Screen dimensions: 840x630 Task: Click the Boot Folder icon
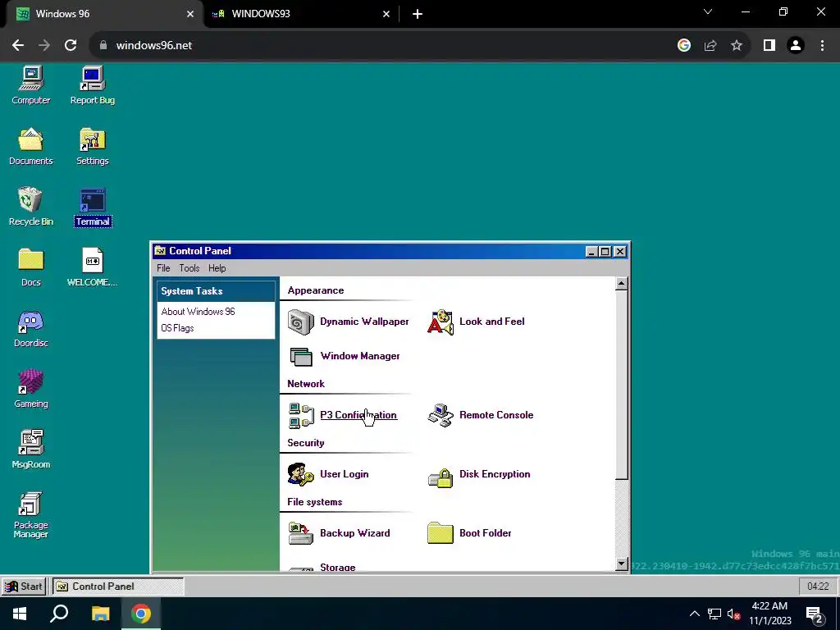pyautogui.click(x=441, y=533)
